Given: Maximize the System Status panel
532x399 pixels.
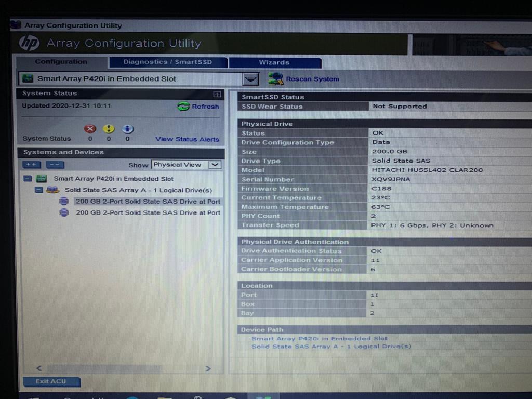Looking at the screenshot, I should (x=217, y=94).
